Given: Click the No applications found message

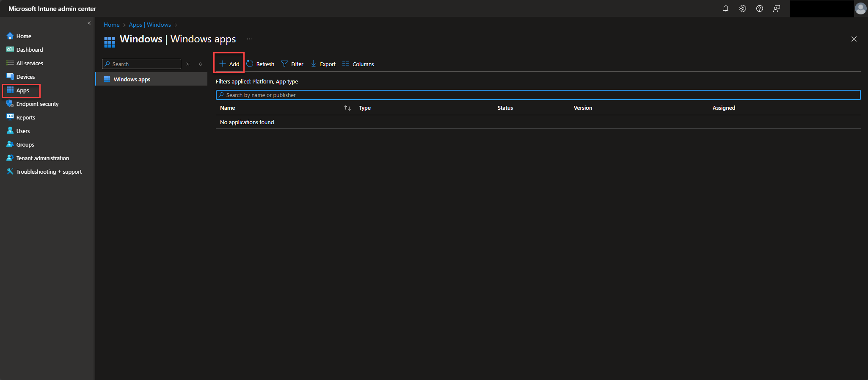Looking at the screenshot, I should coord(247,122).
